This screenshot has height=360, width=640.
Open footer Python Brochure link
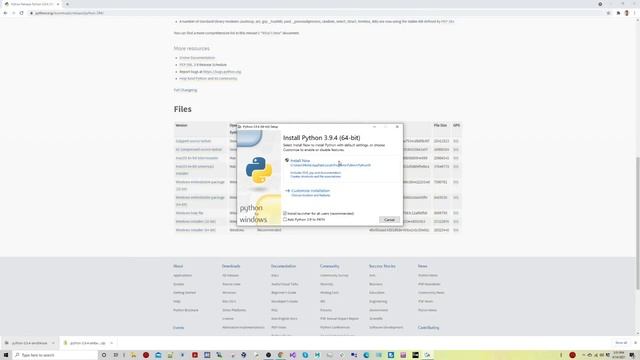click(x=186, y=310)
